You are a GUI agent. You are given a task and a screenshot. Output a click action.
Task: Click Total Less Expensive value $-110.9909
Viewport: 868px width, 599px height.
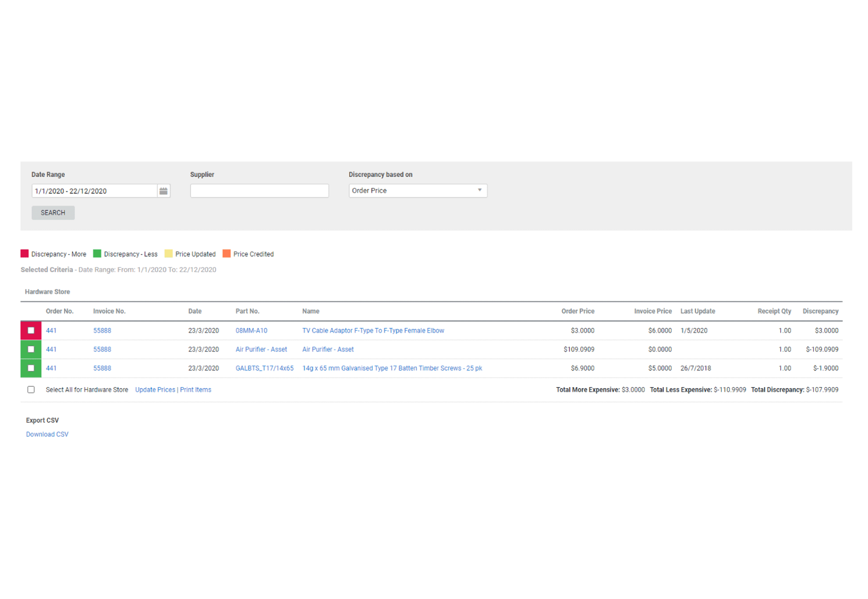730,390
